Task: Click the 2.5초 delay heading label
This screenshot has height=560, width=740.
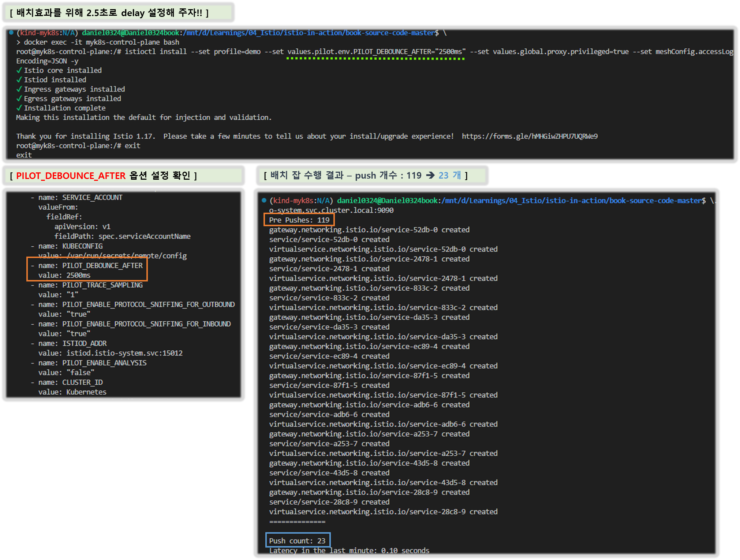Action: pyautogui.click(x=109, y=13)
